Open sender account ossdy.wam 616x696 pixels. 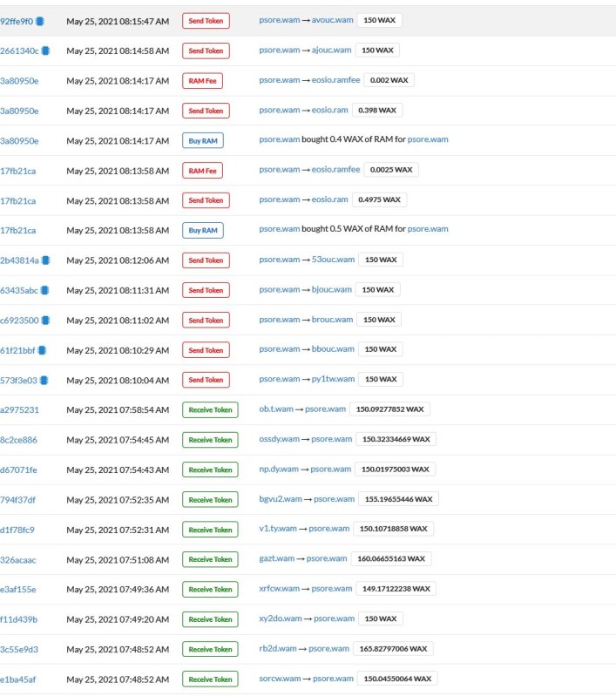pos(280,439)
